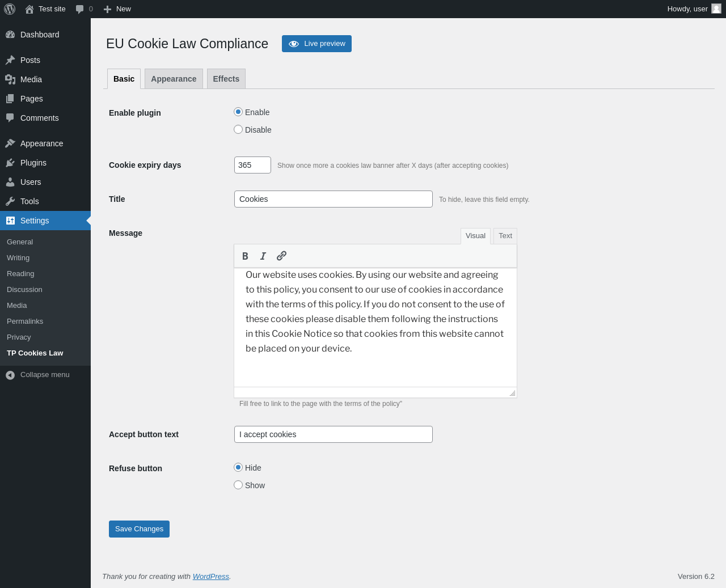The width and height of the screenshot is (726, 588).
Task: Choose Hide for the Refuse button
Action: 238,467
